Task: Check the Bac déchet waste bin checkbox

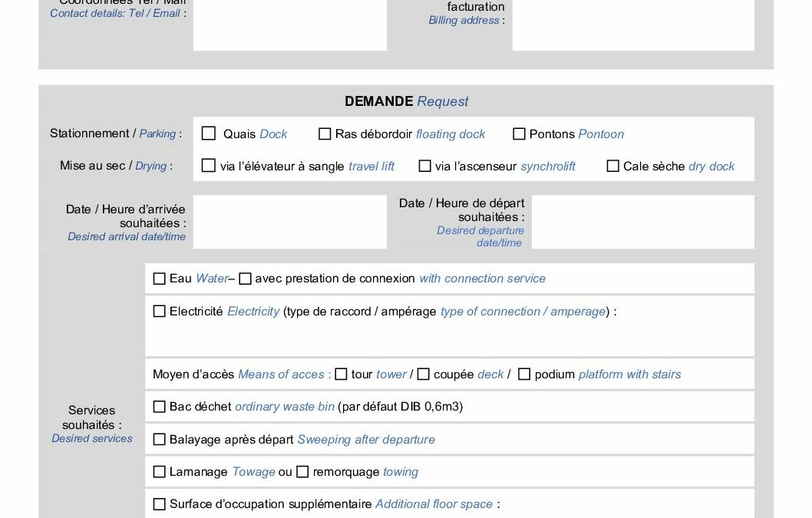Action: point(160,407)
